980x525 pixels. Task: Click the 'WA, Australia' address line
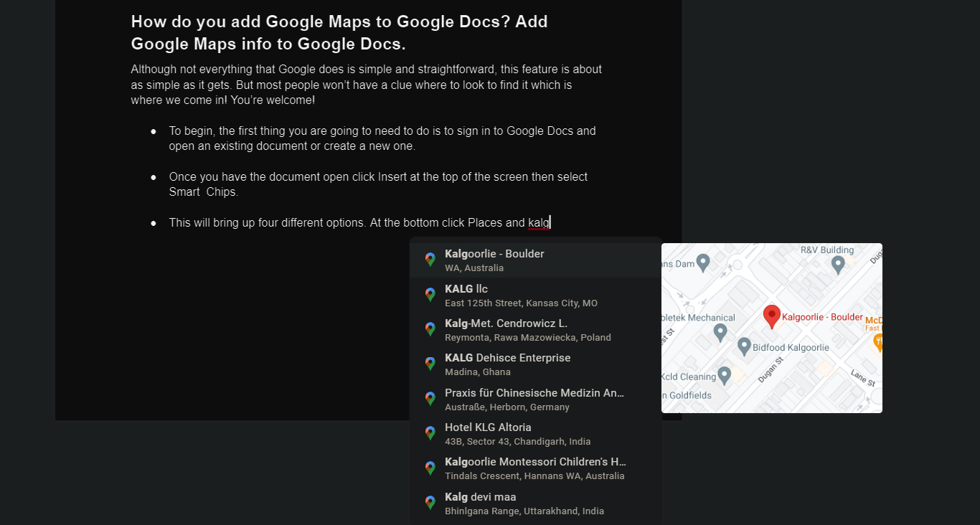(474, 268)
